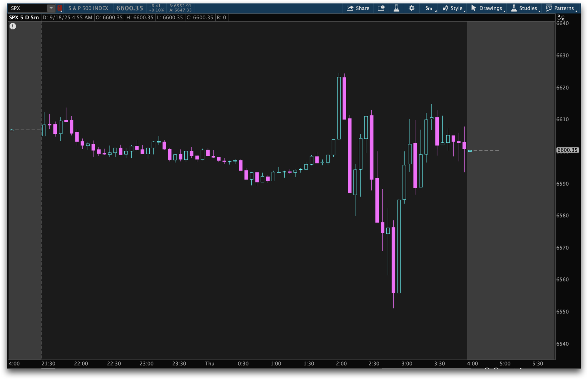
Task: Click the SPX 5 D 5m chart label
Action: (x=24, y=17)
